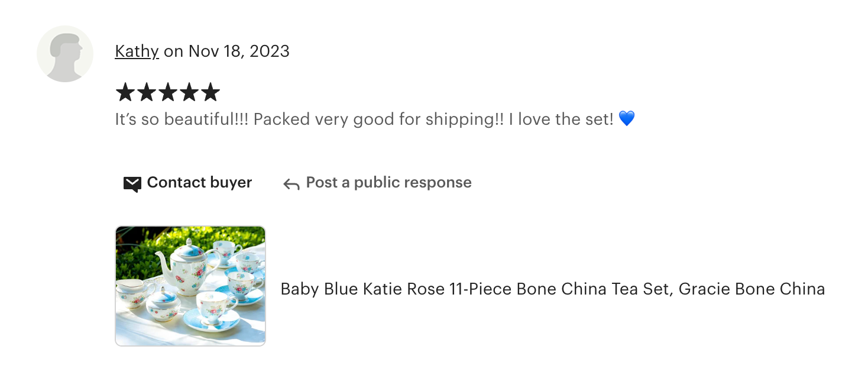Viewport: 868px width, 388px height.
Task: Click the Baby Blue Katie Rose listing title
Action: click(476, 289)
